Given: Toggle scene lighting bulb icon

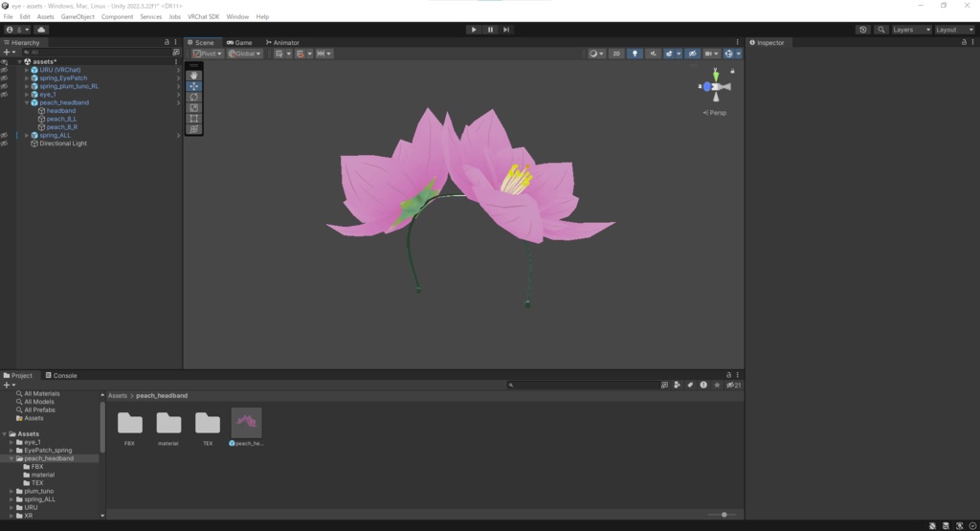Looking at the screenshot, I should click(x=635, y=54).
